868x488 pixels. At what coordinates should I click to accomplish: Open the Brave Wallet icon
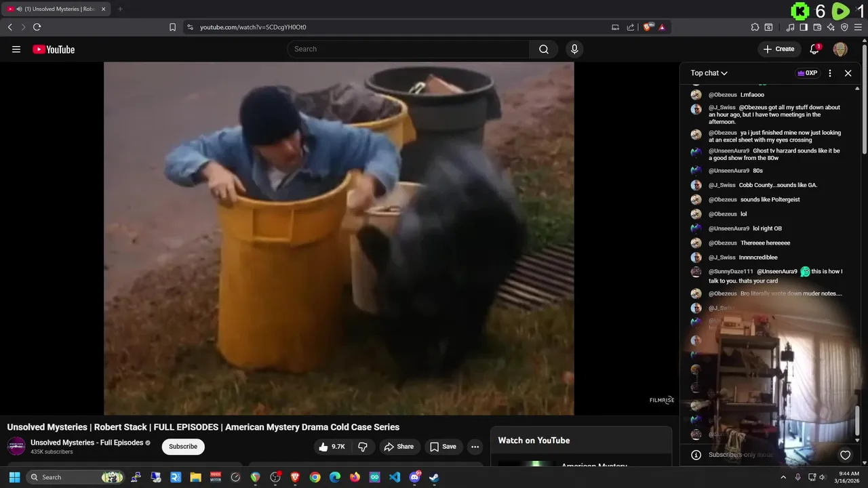point(817,27)
